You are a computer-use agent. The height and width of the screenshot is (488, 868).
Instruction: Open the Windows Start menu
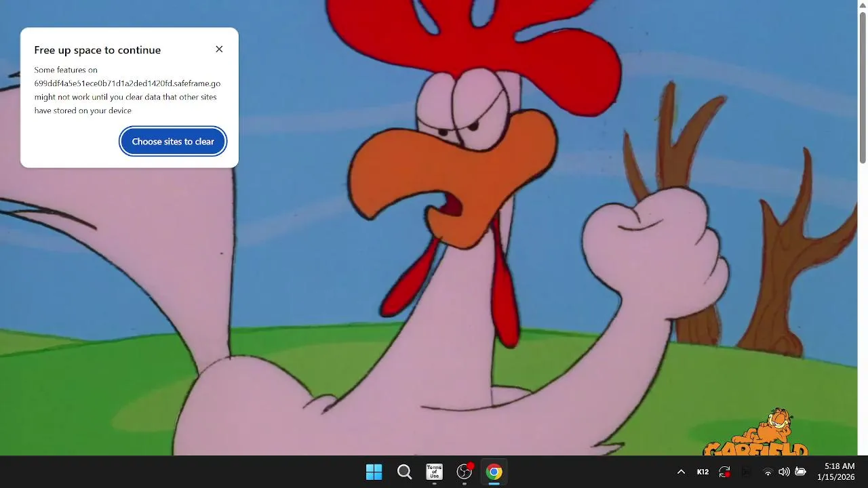tap(374, 472)
